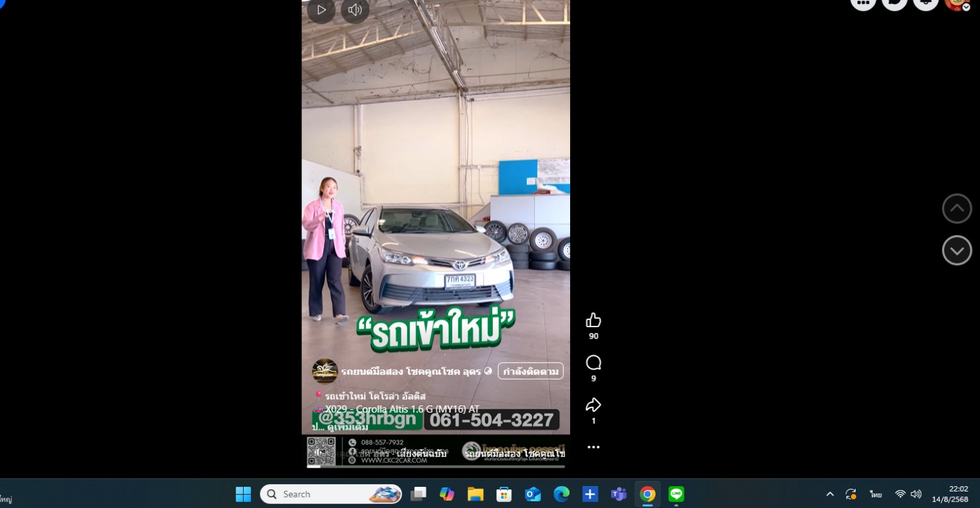Seek along the reel progress bar
980x508 pixels.
(x=436, y=466)
